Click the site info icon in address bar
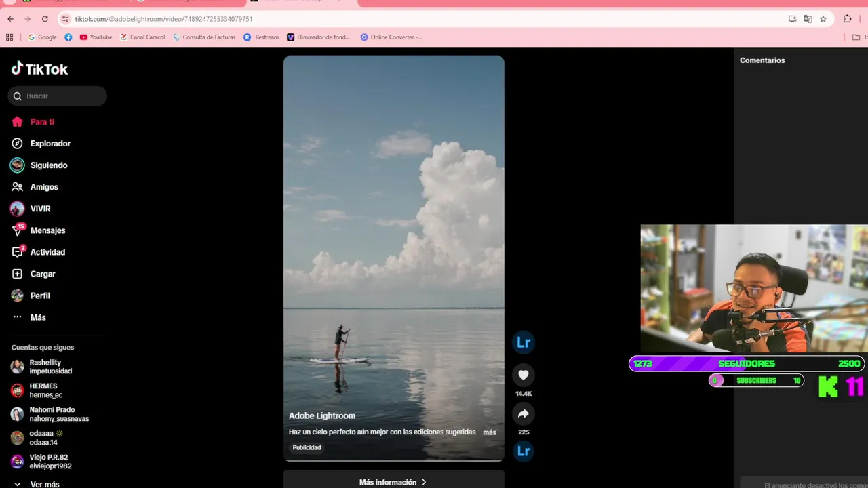The width and height of the screenshot is (868, 488). click(x=66, y=19)
